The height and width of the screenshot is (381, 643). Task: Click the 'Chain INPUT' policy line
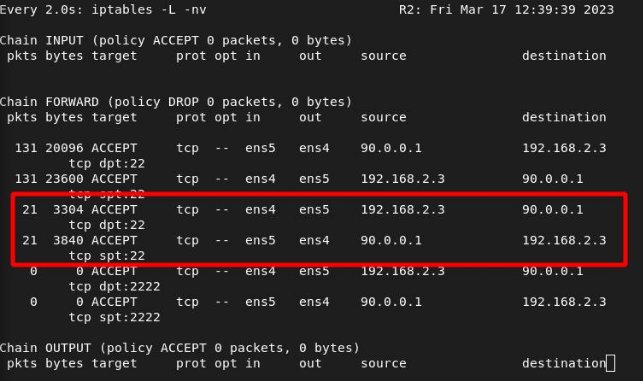(176, 41)
